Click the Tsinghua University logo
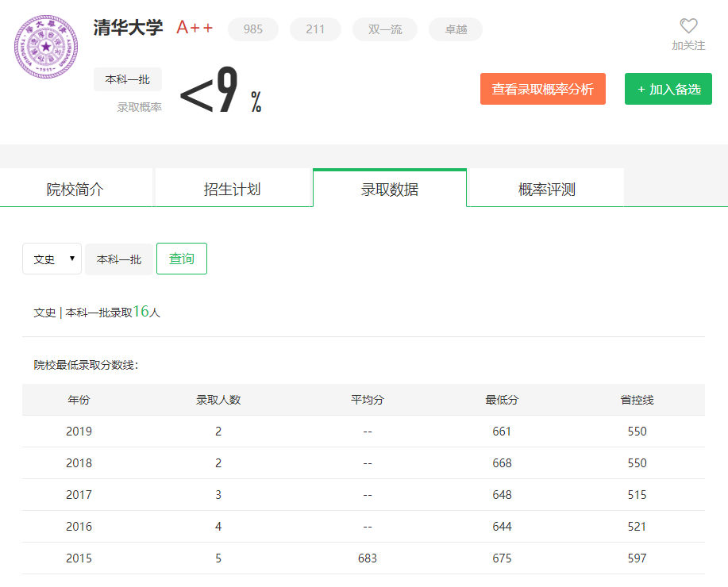Screen dimensions: 728x587 [46, 46]
